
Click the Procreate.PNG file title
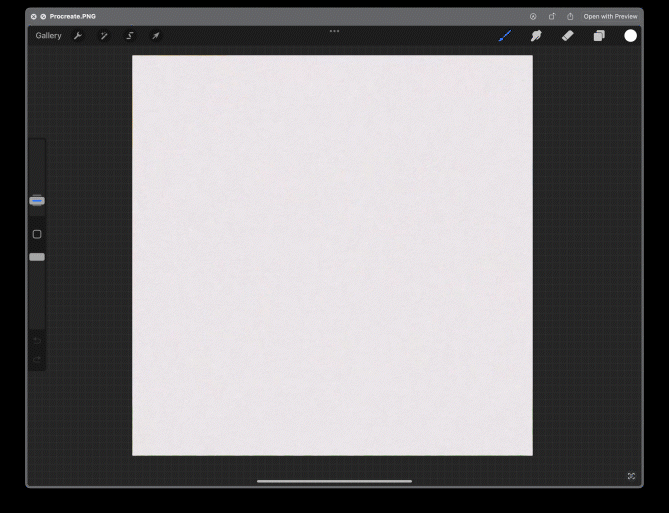click(x=73, y=17)
